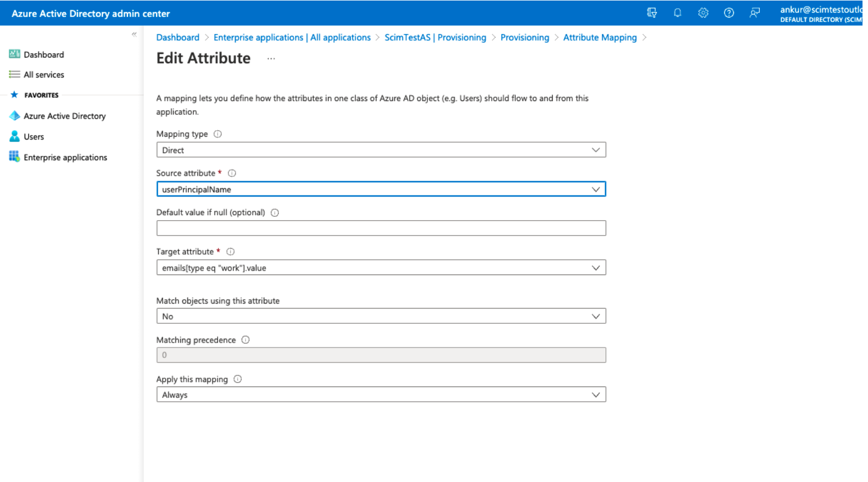
Task: Navigate to Attribute Mapping breadcrumb
Action: click(600, 37)
